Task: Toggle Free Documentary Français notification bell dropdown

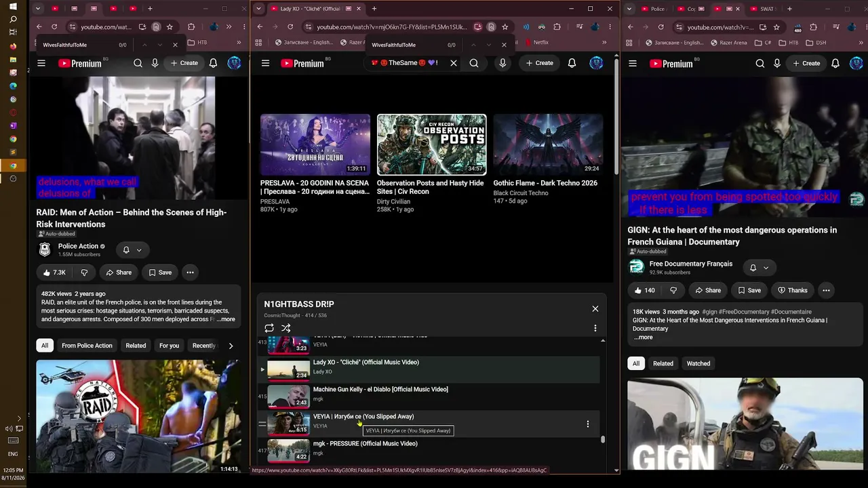Action: point(759,268)
